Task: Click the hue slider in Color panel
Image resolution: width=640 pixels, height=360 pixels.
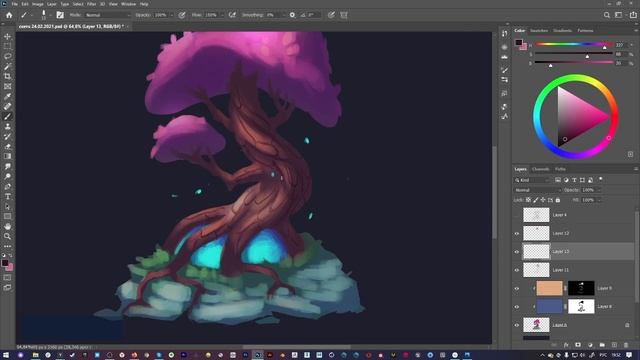Action: 573,44
